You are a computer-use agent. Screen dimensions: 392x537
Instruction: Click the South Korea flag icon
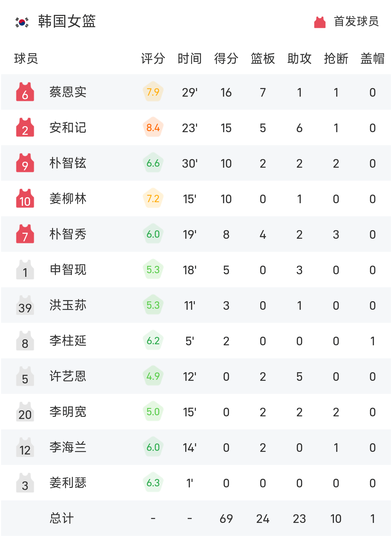coord(22,22)
